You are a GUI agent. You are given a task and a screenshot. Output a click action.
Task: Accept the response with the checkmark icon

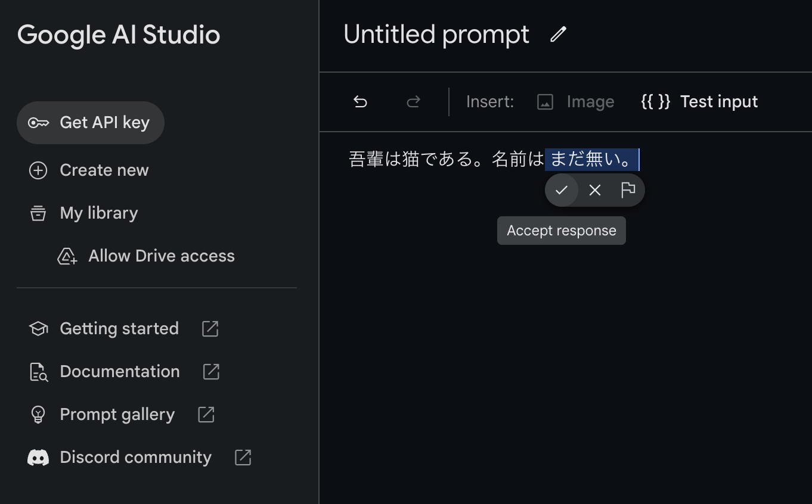point(561,190)
